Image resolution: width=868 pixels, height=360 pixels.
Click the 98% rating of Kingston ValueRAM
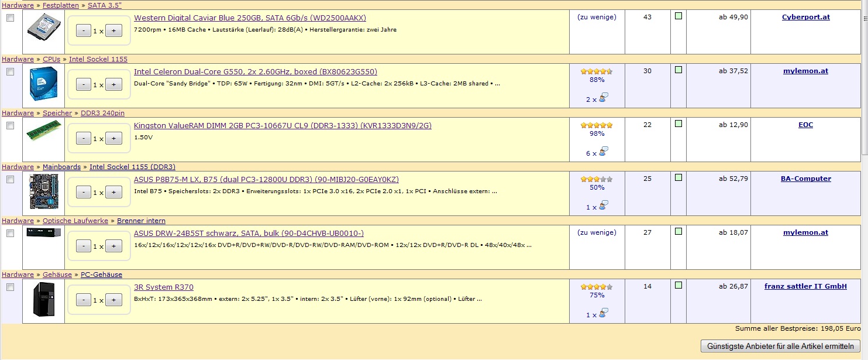tap(597, 134)
